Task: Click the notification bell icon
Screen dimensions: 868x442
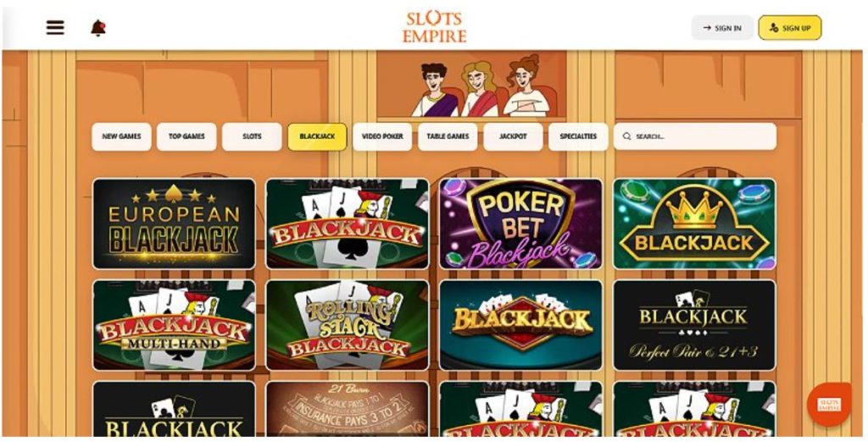Action: pyautogui.click(x=98, y=28)
